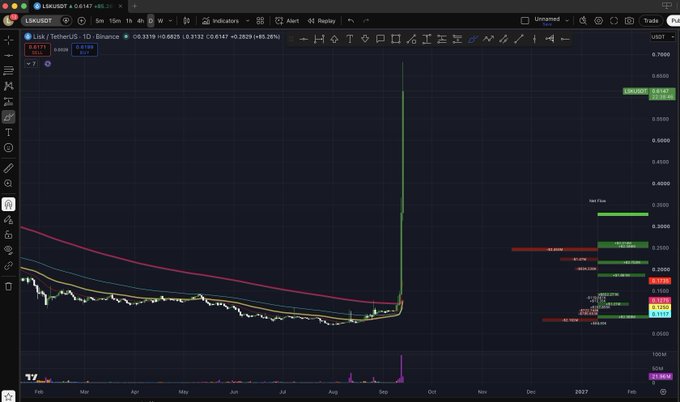Toggle stay in drawing mode
The width and height of the screenshot is (680, 402).
click(x=8, y=219)
